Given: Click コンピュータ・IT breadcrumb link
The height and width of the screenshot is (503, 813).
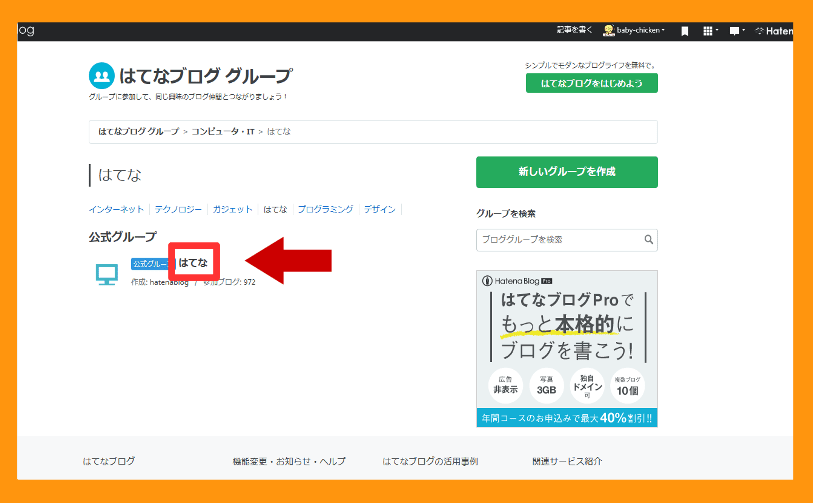Looking at the screenshot, I should point(223,132).
